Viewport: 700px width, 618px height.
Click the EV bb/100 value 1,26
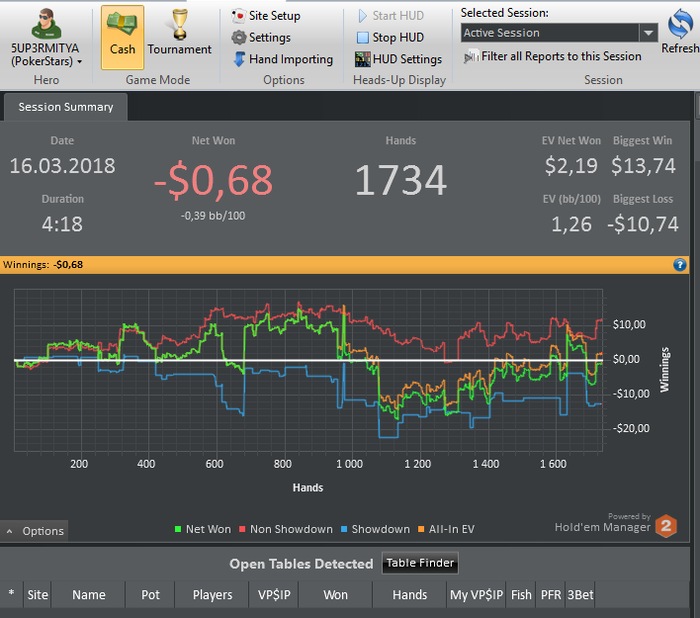point(571,224)
